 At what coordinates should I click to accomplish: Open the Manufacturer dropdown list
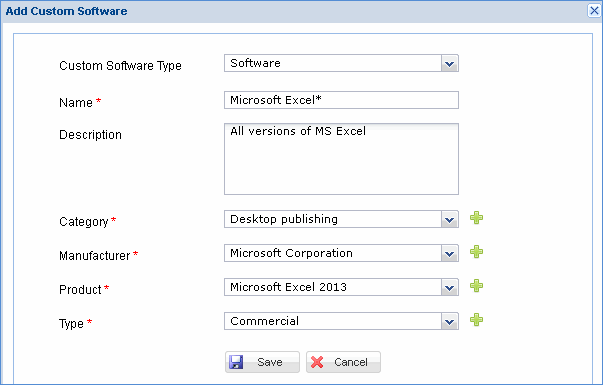[x=449, y=253]
